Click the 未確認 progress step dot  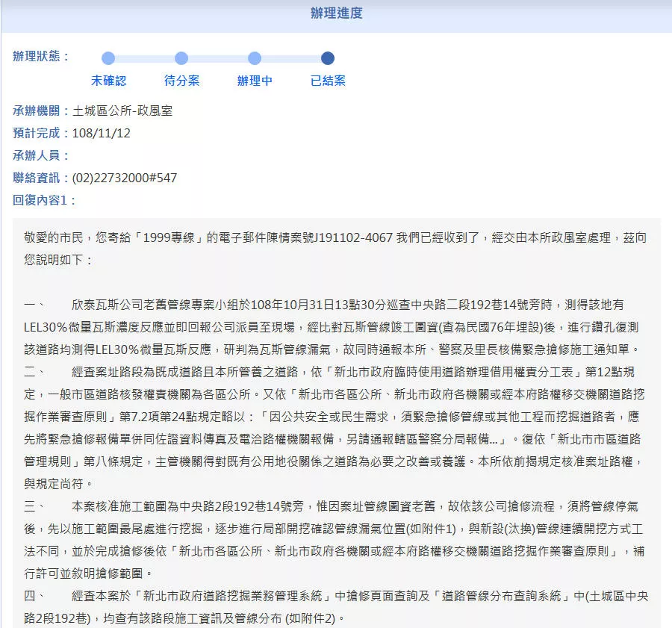tap(108, 58)
